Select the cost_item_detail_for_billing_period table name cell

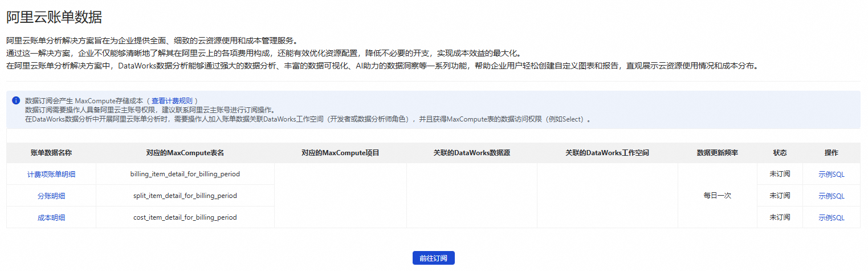(x=185, y=217)
